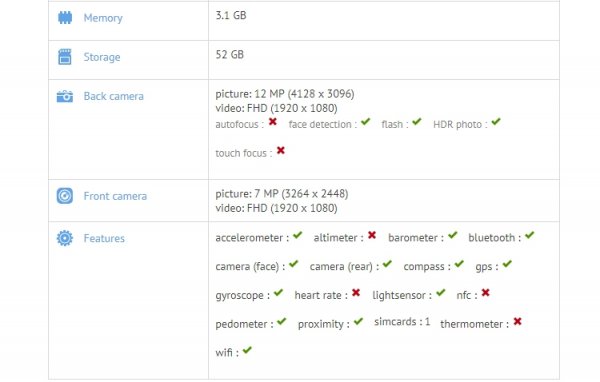Click the simcards count text
The width and height of the screenshot is (600, 382).
[x=402, y=322]
